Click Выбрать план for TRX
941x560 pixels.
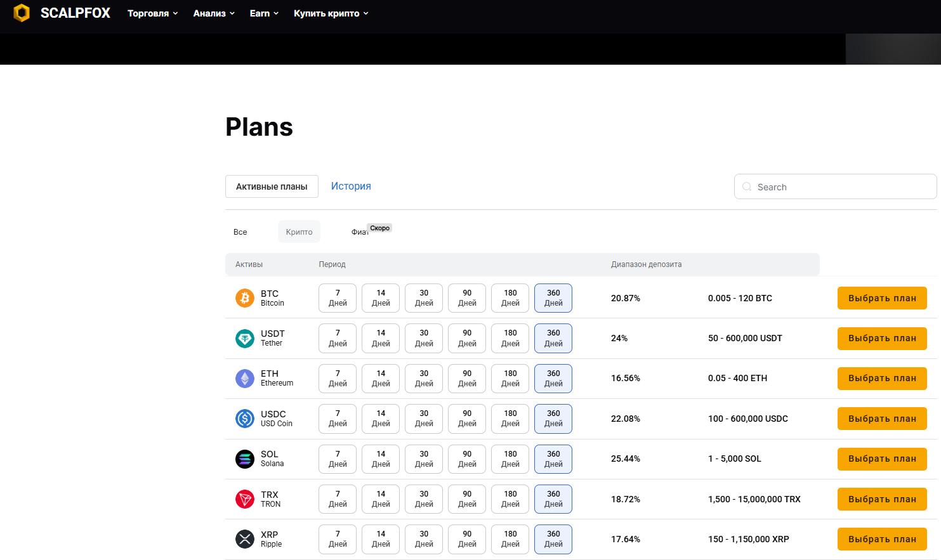882,499
